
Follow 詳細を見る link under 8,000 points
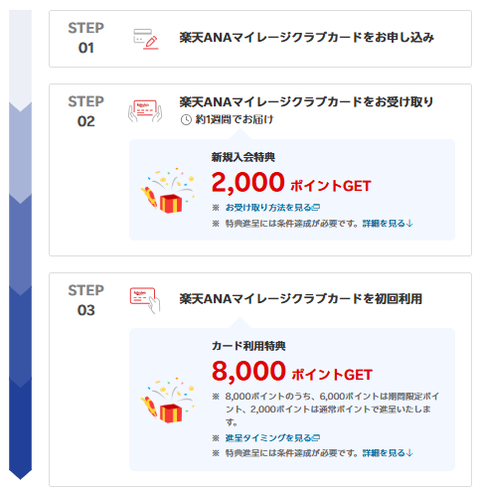click(x=388, y=453)
